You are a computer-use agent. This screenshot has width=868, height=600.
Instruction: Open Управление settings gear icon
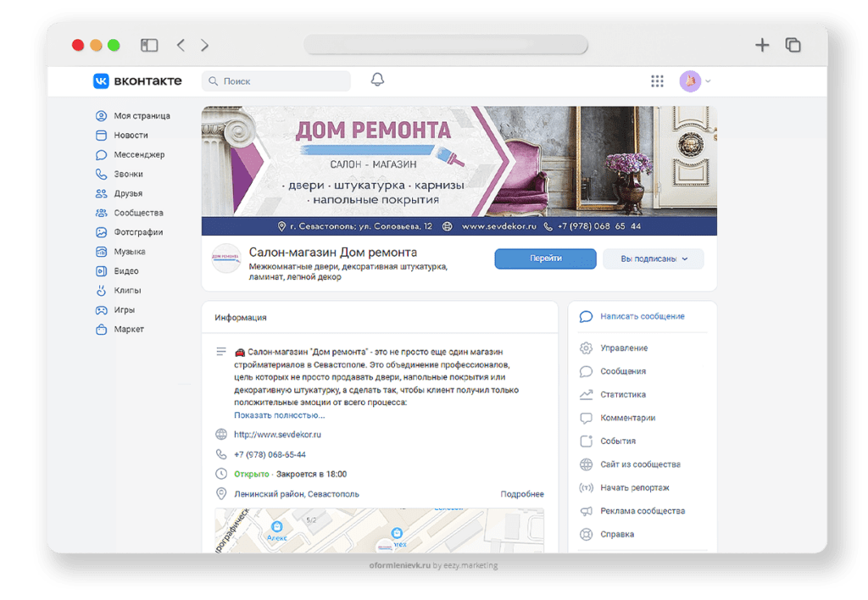click(586, 348)
